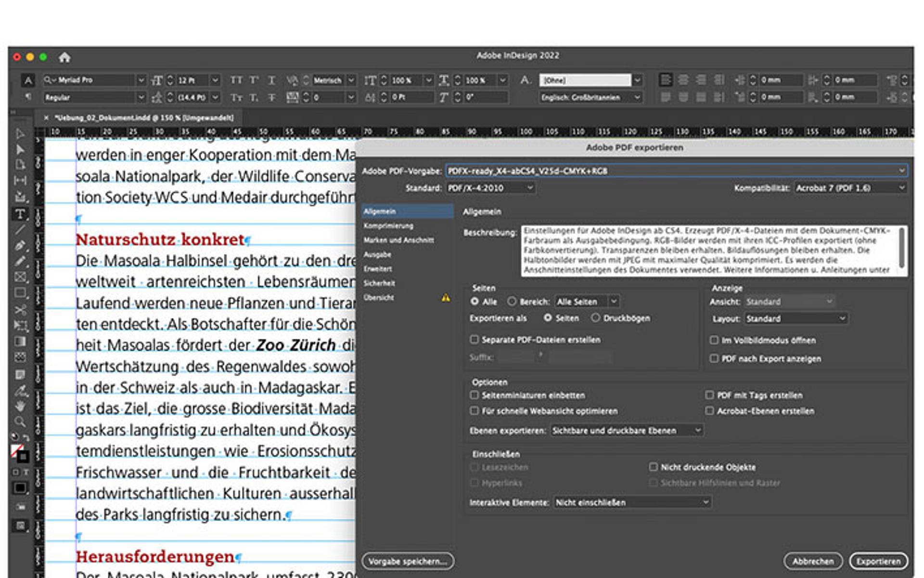Enable 'Acrobat-Ebenen erstellen' checkbox

coord(709,411)
